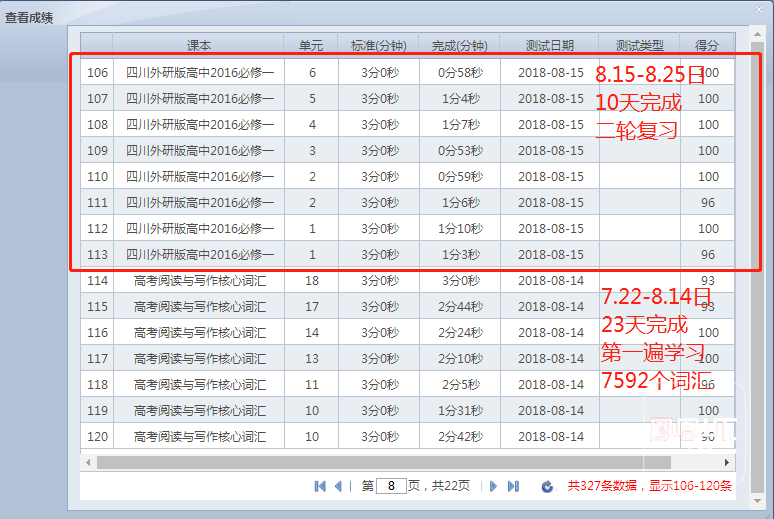774x519 pixels.
Task: Click completion time 1分7秒
Action: [460, 124]
